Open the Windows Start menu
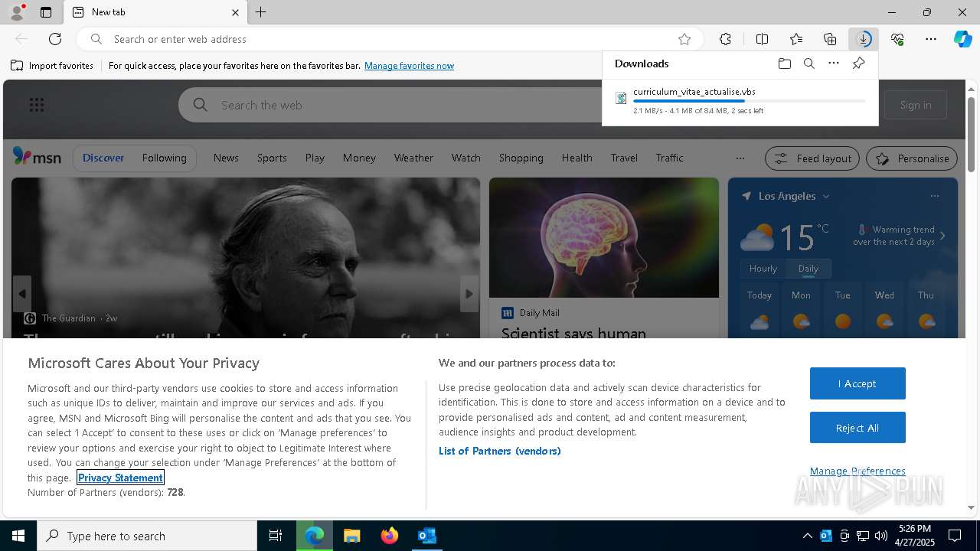 coord(18,536)
